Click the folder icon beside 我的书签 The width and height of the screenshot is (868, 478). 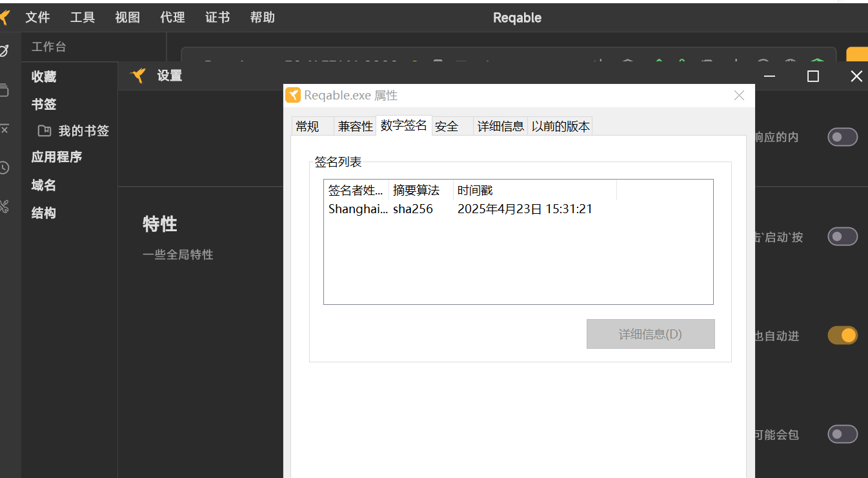point(45,131)
